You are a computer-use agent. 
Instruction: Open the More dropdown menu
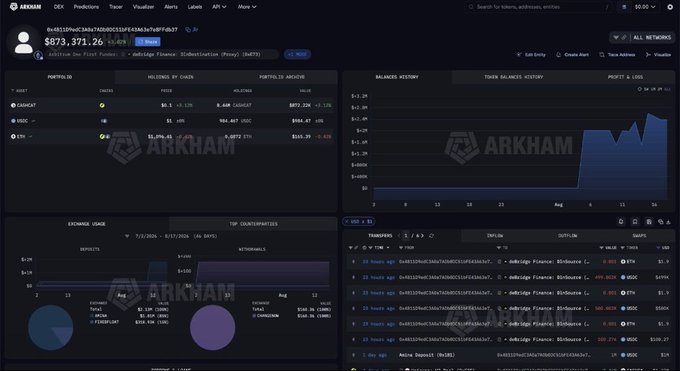pyautogui.click(x=247, y=7)
